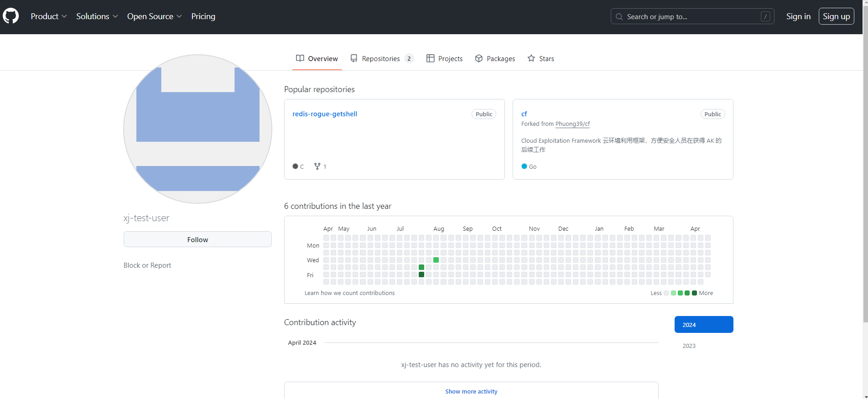868x399 pixels.
Task: Open the Pricing page
Action: (x=203, y=16)
